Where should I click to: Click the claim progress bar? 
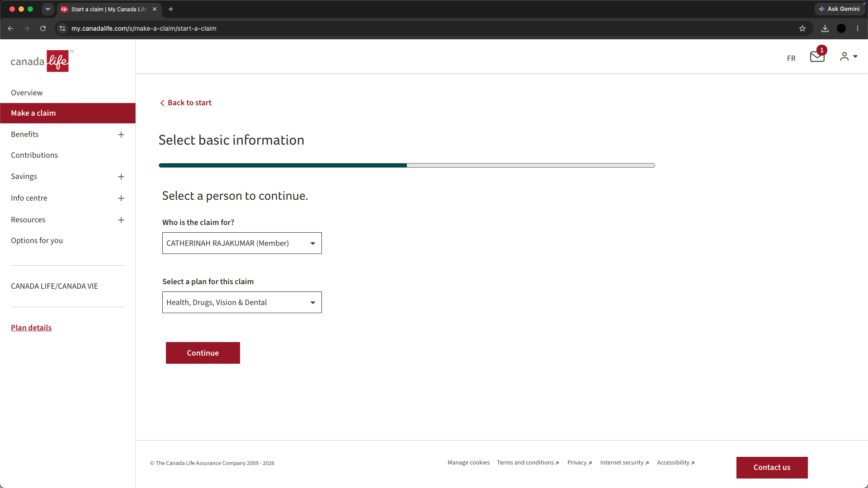tap(407, 165)
